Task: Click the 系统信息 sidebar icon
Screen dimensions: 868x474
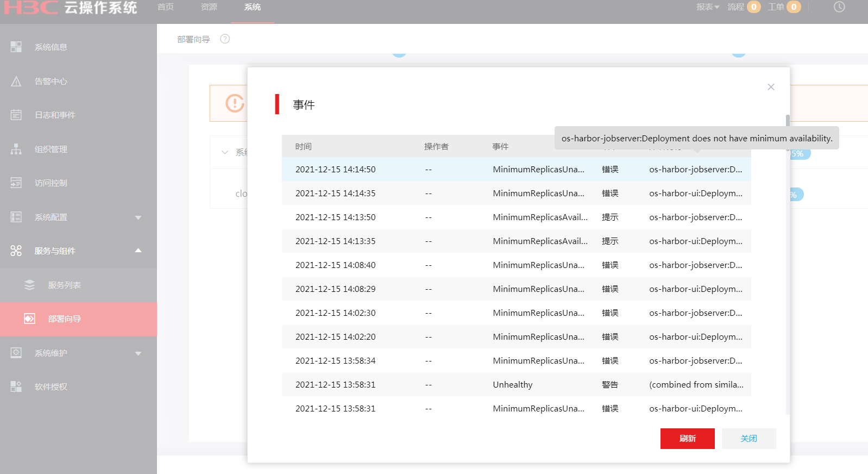Action: point(16,47)
